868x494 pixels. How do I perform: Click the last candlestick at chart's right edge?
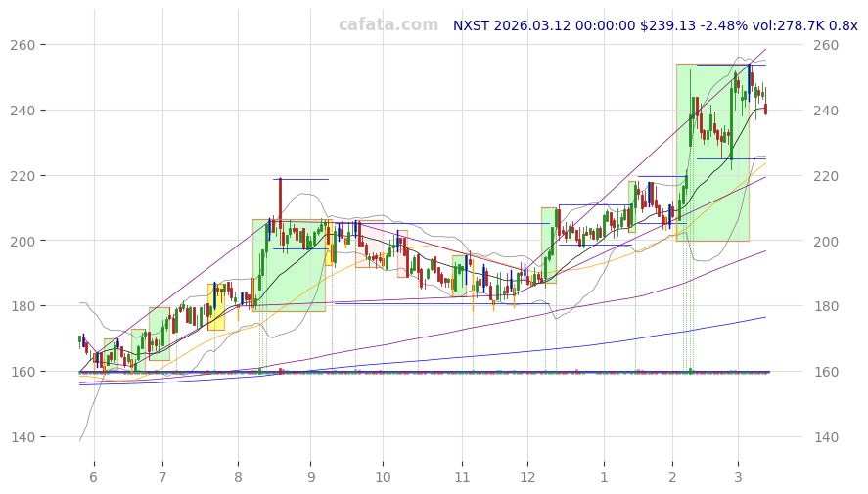[x=765, y=108]
